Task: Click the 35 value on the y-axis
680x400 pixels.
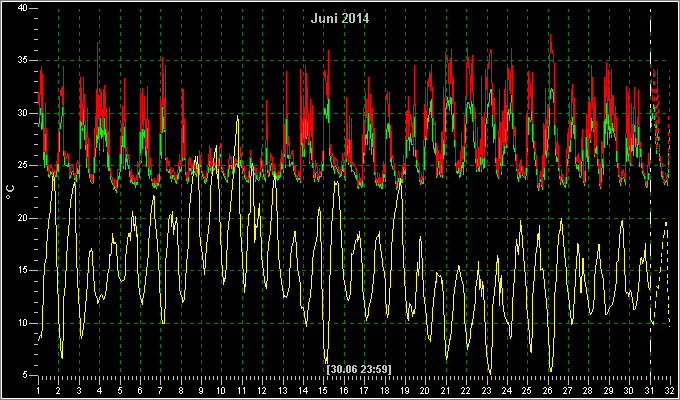Action: point(23,60)
